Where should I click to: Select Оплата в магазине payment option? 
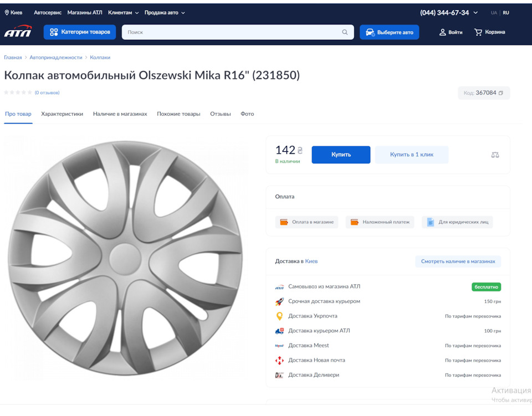[x=306, y=222]
